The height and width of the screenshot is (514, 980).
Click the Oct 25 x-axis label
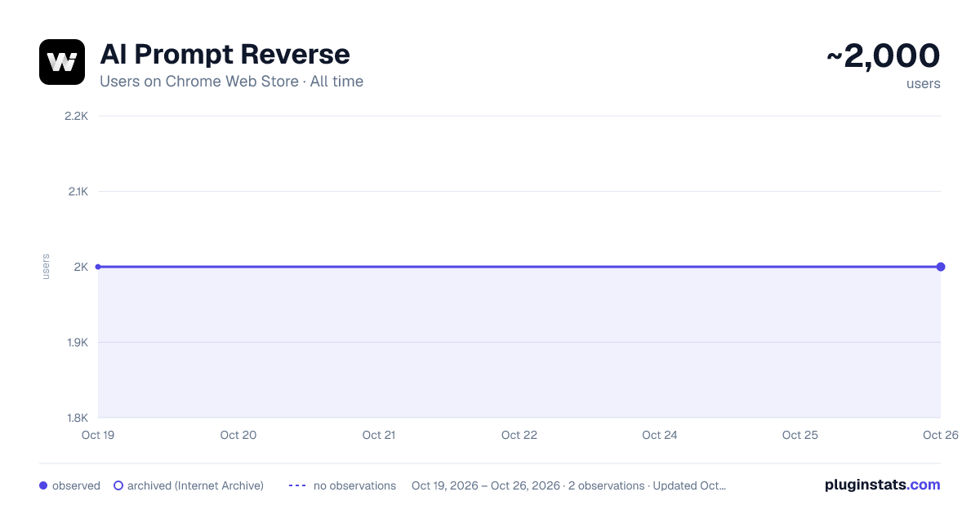(800, 435)
